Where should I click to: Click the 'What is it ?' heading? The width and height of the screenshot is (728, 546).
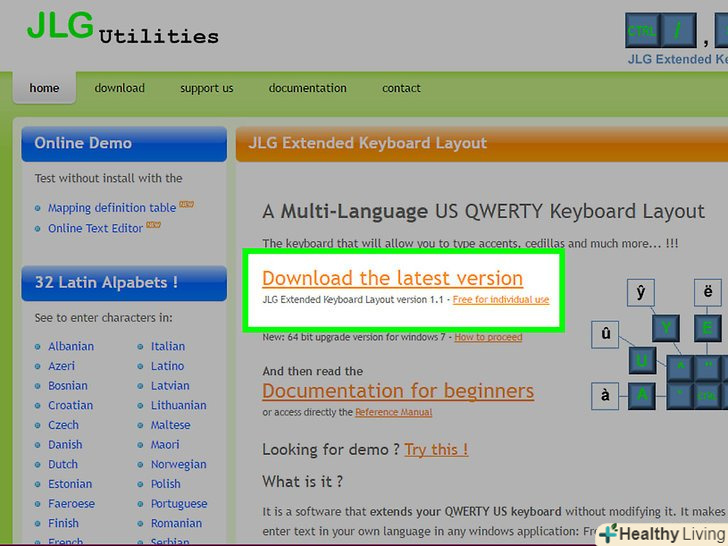pos(302,481)
